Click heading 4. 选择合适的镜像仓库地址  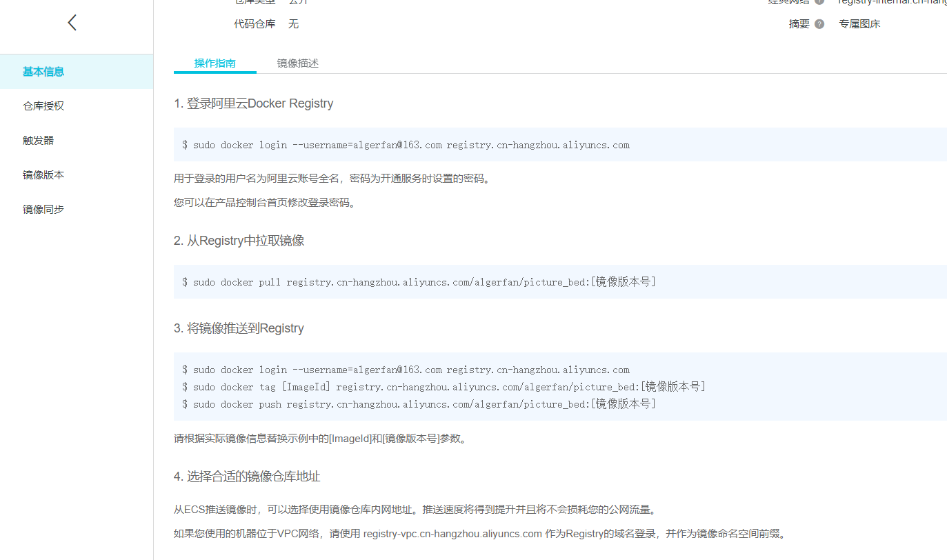247,477
